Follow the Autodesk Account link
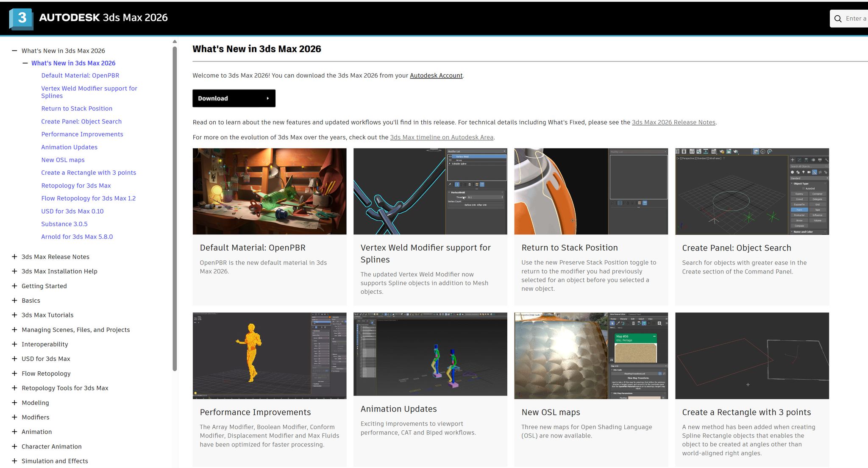The image size is (868, 468). click(x=436, y=75)
